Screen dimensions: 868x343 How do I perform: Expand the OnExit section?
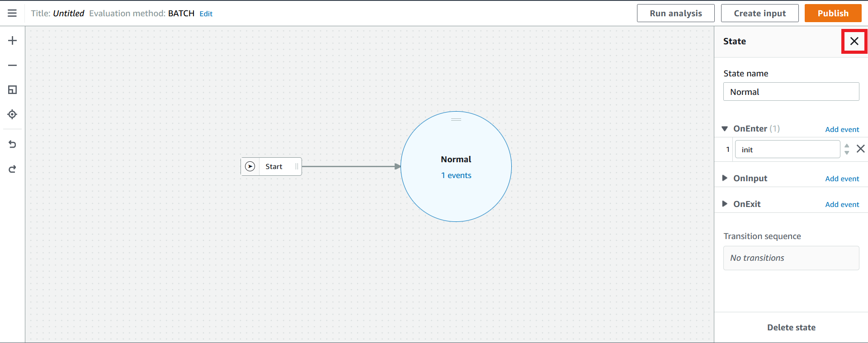725,204
